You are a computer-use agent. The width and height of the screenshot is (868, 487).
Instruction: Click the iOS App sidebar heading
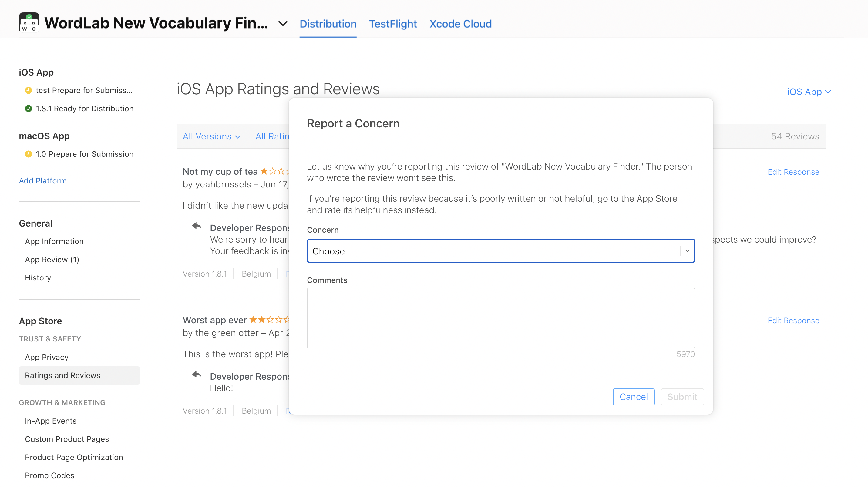coord(36,72)
